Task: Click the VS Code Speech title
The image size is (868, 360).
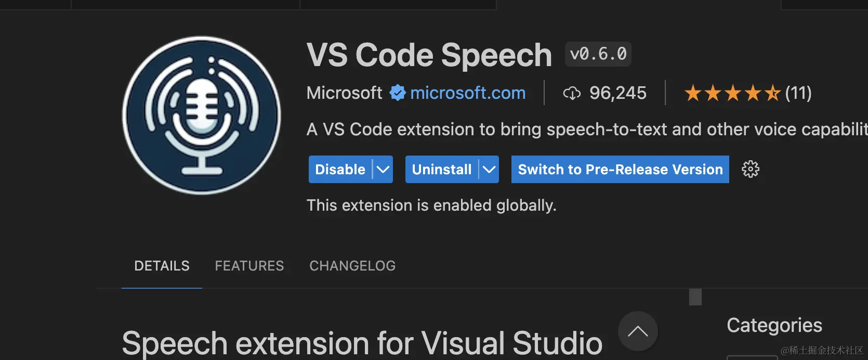Action: (x=429, y=55)
